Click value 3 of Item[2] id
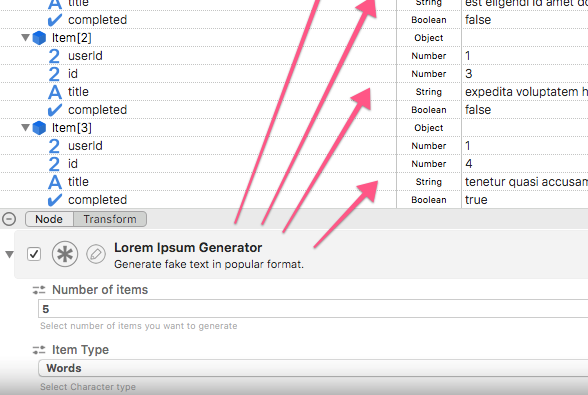588x395 pixels. [469, 74]
